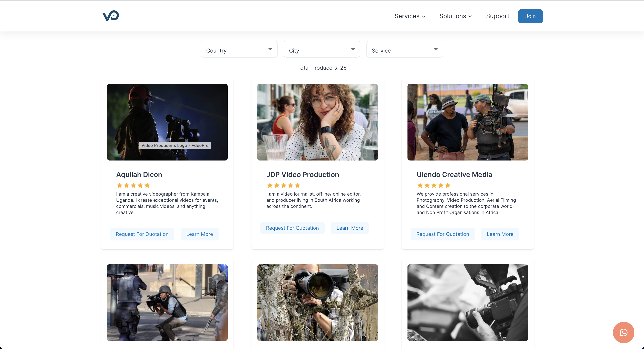The image size is (644, 349).
Task: Open the telephoto photographer in tree thumbnail
Action: [x=318, y=302]
